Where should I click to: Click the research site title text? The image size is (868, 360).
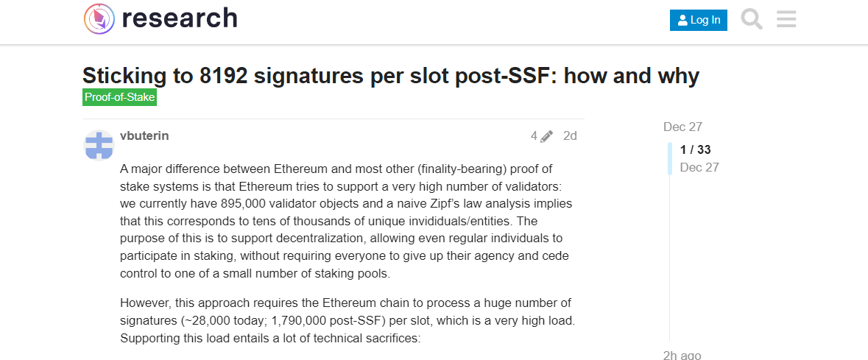[180, 18]
